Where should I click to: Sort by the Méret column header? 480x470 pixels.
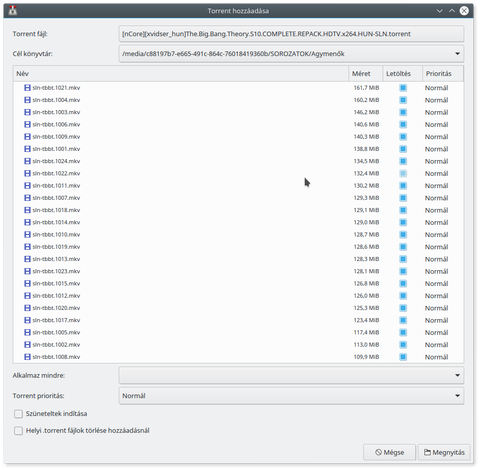[x=366, y=74]
